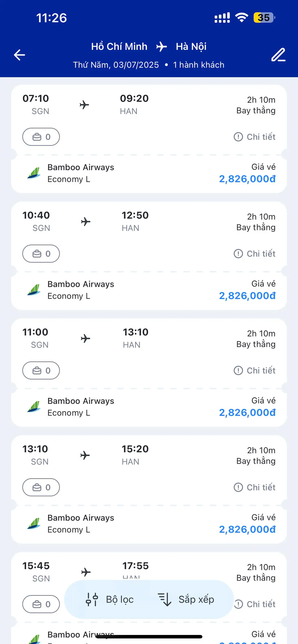Tap the Hồ Chí Minh to Hà Nội route title
This screenshot has height=644, width=298.
pyautogui.click(x=149, y=47)
